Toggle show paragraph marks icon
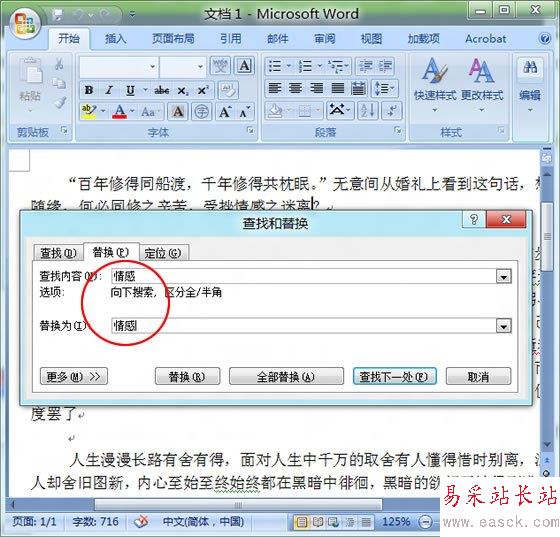The image size is (560, 537). (392, 110)
